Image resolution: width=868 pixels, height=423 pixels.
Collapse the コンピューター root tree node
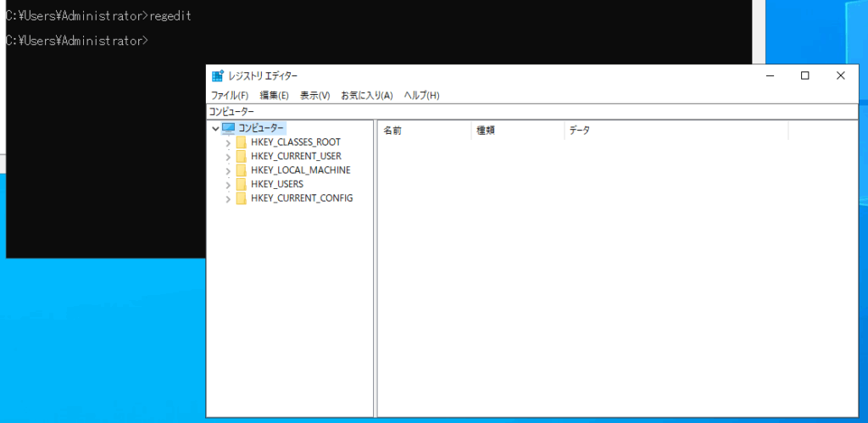click(215, 128)
